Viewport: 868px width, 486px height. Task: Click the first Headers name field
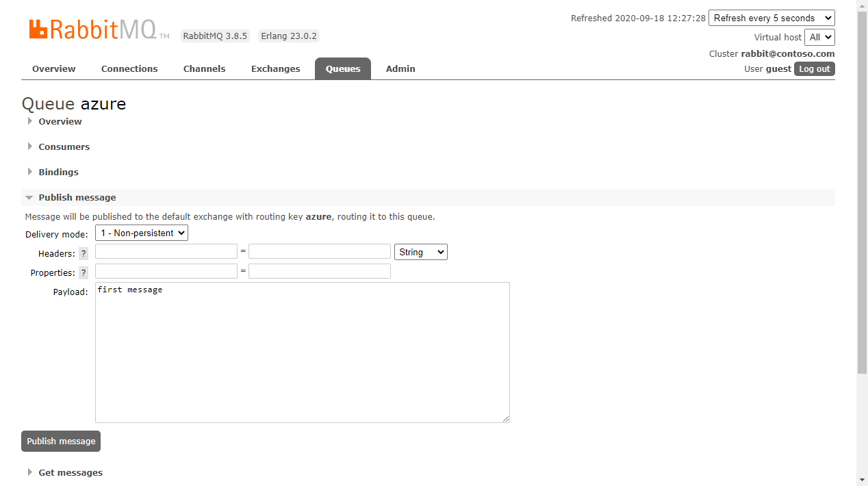click(166, 251)
